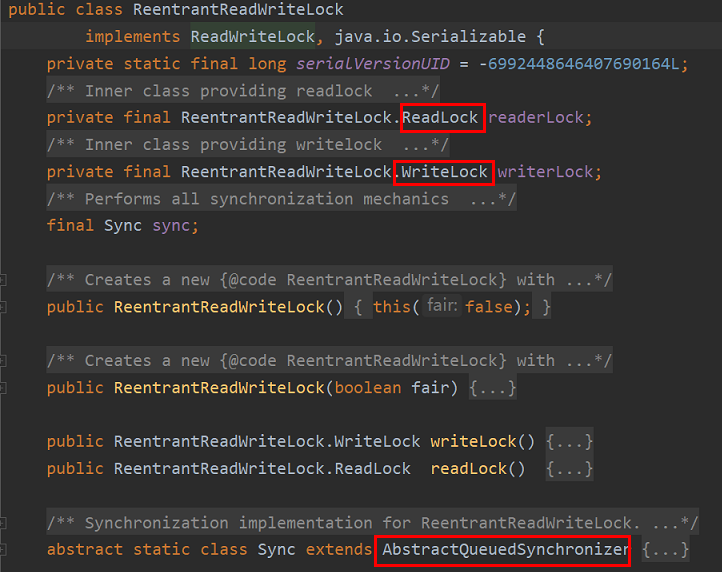Image resolution: width=722 pixels, height=572 pixels.
Task: Expand the 'Inner class providing readlock' comment
Action: point(243,91)
